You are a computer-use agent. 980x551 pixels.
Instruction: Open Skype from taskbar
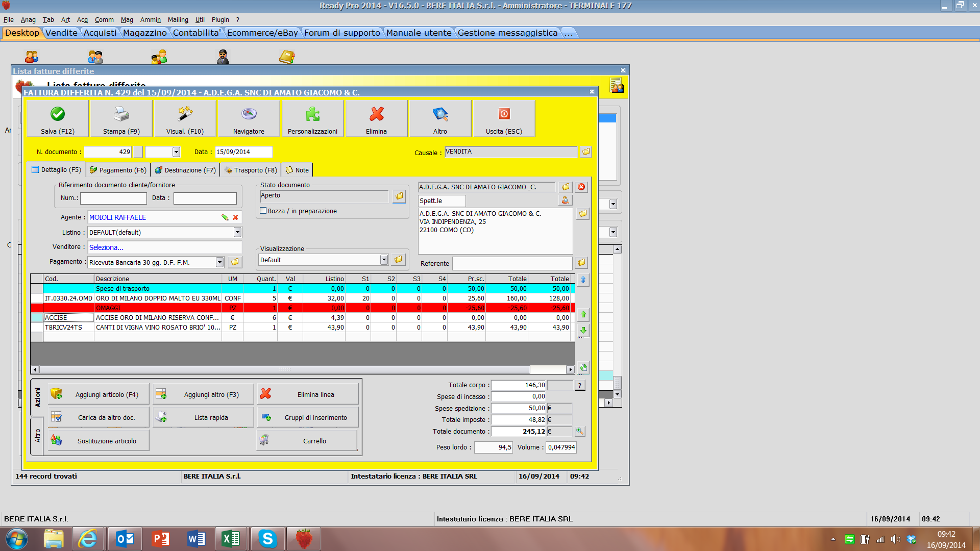pyautogui.click(x=267, y=539)
